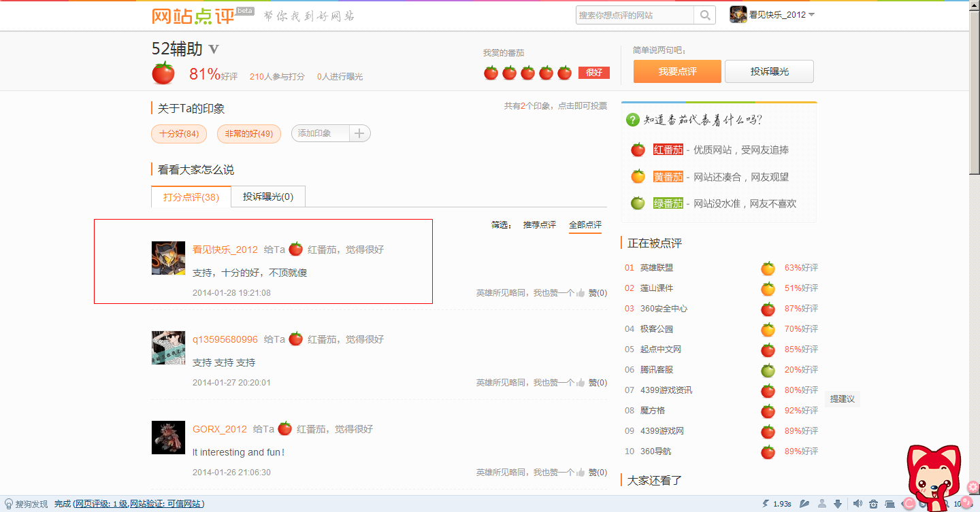Screen dimensions: 980x512
Task: Rate with the third tomato
Action: click(527, 73)
